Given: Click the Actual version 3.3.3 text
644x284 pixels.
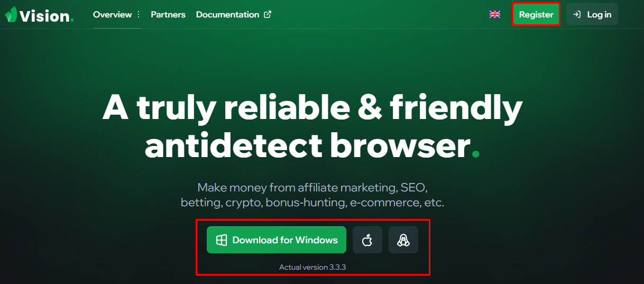Looking at the screenshot, I should 312,268.
